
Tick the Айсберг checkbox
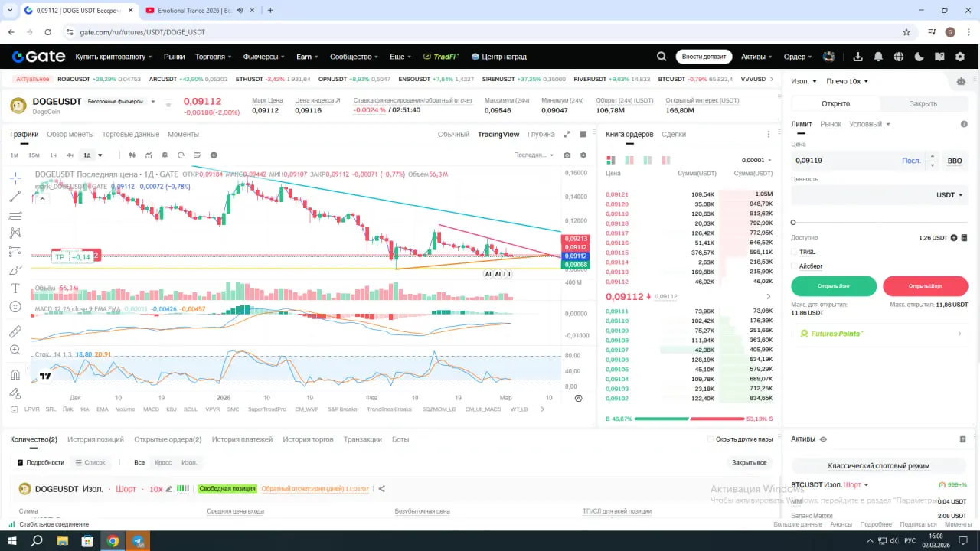pyautogui.click(x=794, y=266)
